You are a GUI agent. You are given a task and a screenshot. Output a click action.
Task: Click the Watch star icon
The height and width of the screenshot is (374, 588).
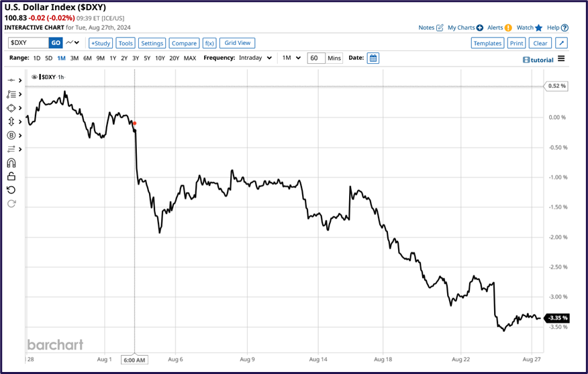coord(538,28)
